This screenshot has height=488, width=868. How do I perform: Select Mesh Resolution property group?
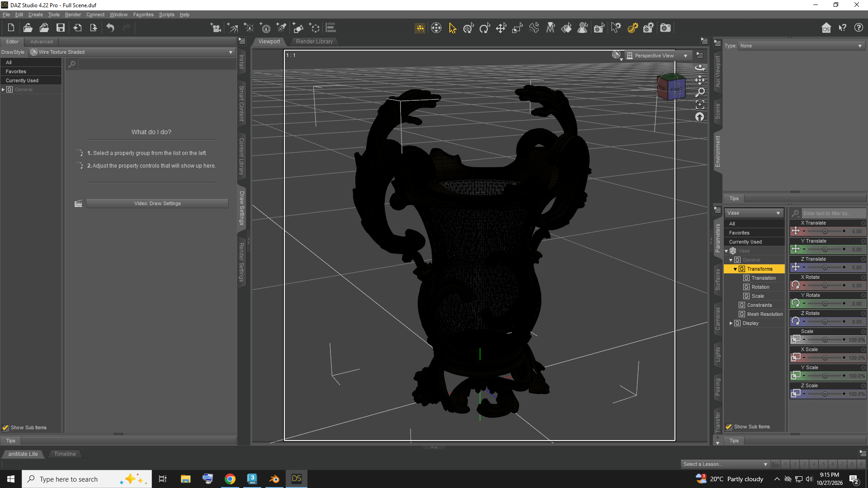coord(765,314)
